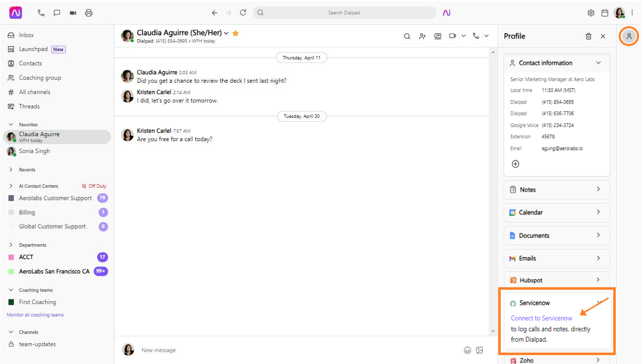Image resolution: width=643 pixels, height=364 pixels.
Task: Open emoji picker icon
Action: (x=468, y=350)
